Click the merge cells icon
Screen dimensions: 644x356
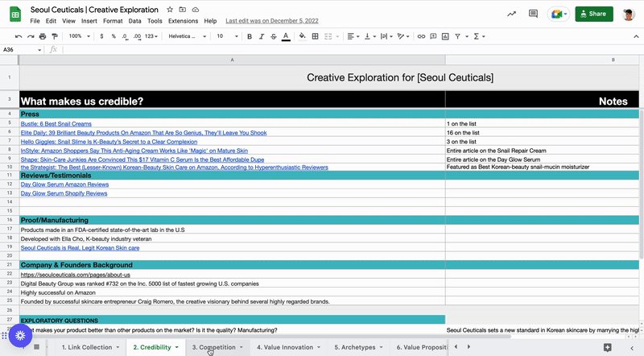pyautogui.click(x=328, y=36)
